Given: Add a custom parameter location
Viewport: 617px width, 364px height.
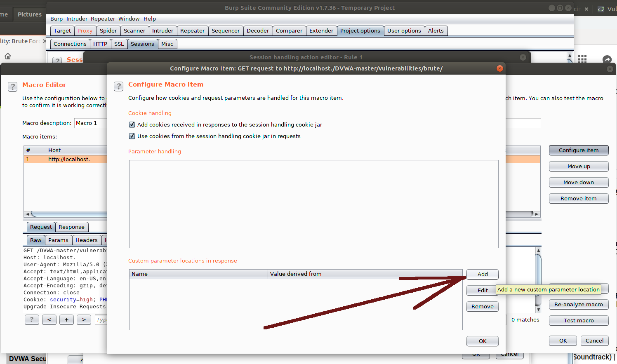Looking at the screenshot, I should point(483,274).
